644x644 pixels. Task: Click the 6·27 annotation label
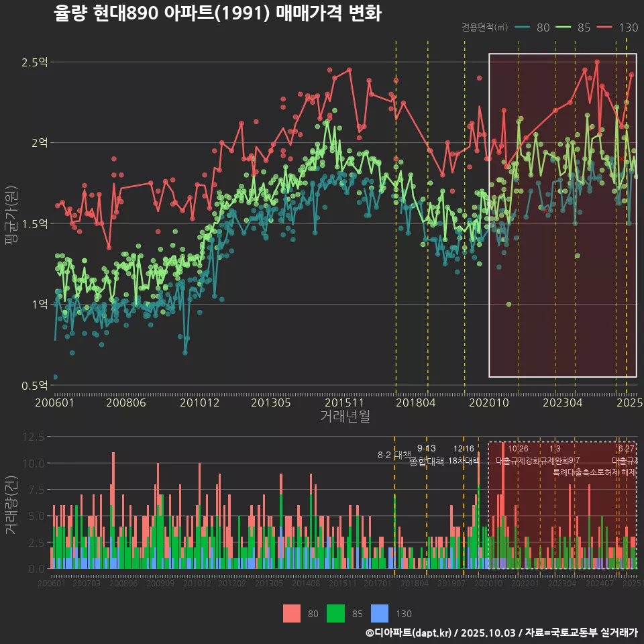point(626,449)
